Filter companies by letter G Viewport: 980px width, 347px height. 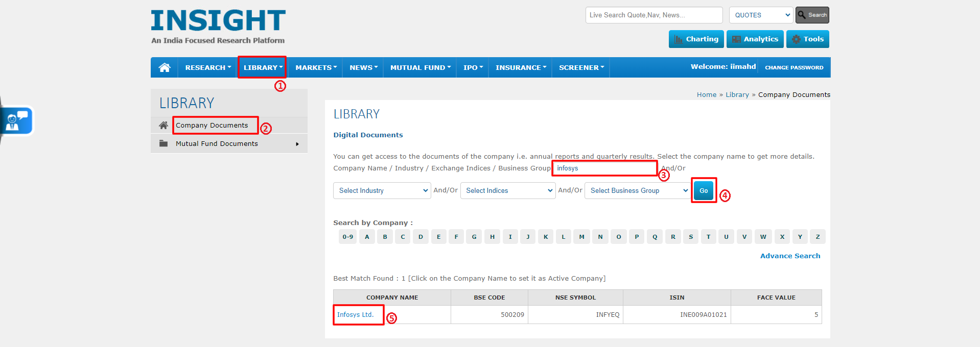(x=474, y=237)
